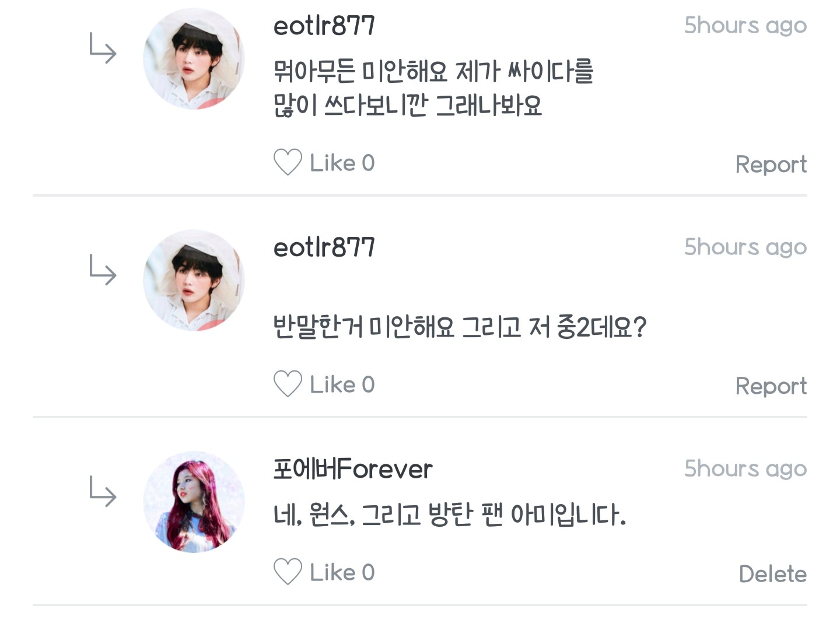This screenshot has width=840, height=630.
Task: Like the comment 반말한거 미안해요 그리고 저 중2데요?
Action: (x=288, y=384)
